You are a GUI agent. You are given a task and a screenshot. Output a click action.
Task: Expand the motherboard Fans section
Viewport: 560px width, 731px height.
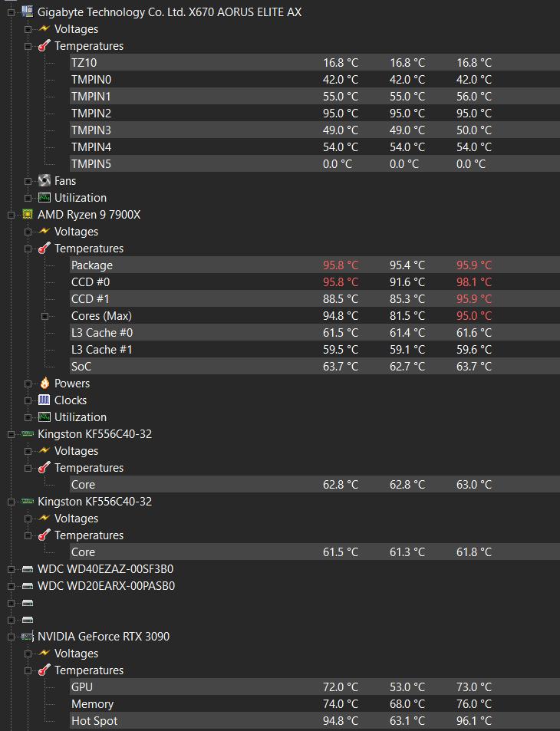click(x=28, y=181)
